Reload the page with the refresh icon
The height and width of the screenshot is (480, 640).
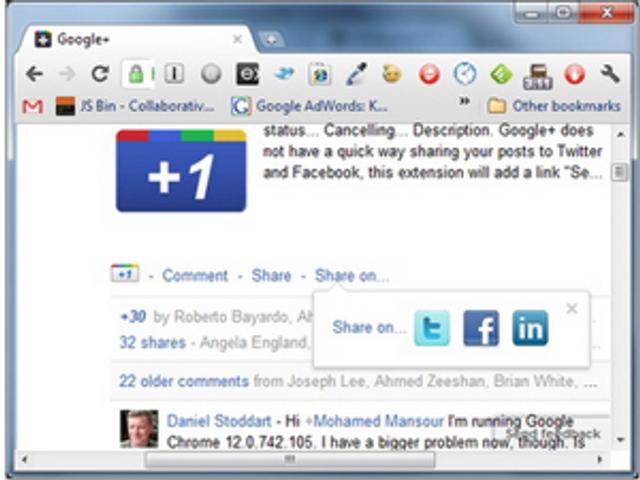pyautogui.click(x=100, y=74)
